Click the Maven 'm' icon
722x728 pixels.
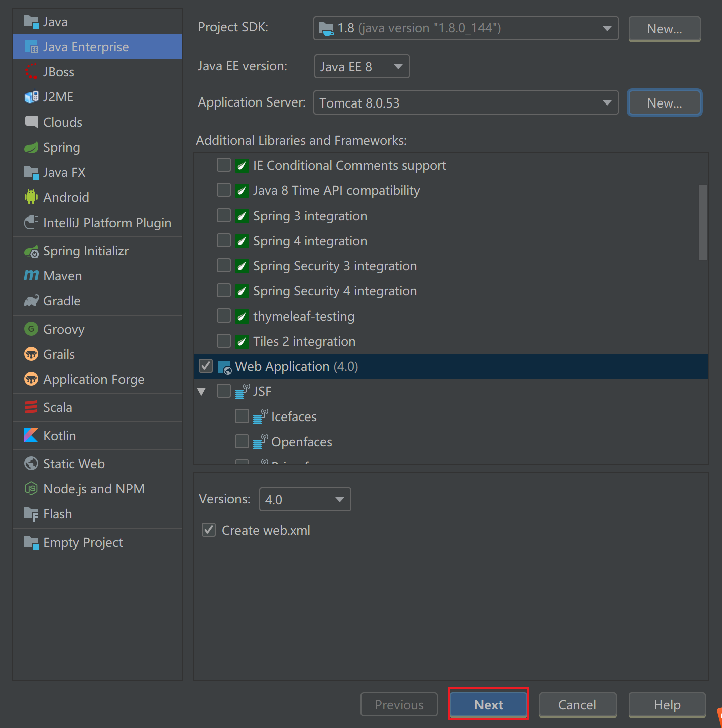[31, 276]
